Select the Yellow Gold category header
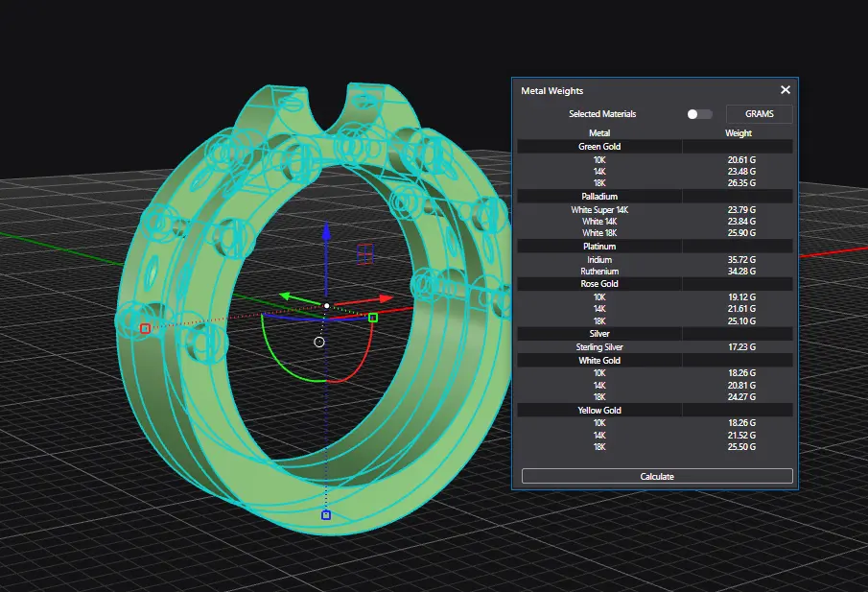 pos(599,411)
